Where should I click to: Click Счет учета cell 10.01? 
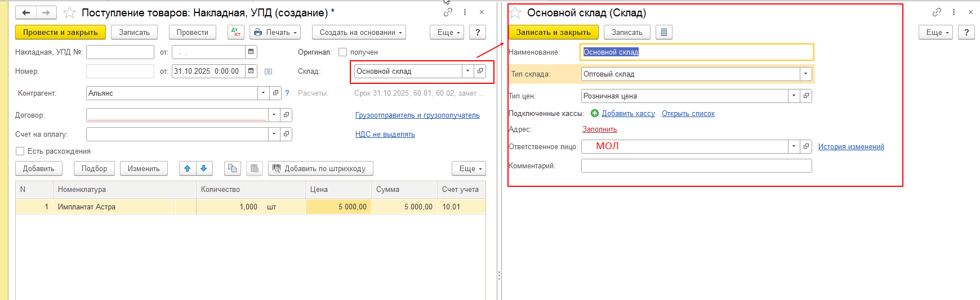[x=461, y=207]
